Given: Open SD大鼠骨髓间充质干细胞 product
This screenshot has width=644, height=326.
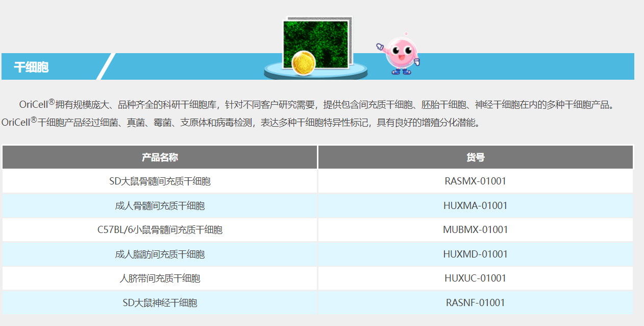Looking at the screenshot, I should [x=160, y=181].
